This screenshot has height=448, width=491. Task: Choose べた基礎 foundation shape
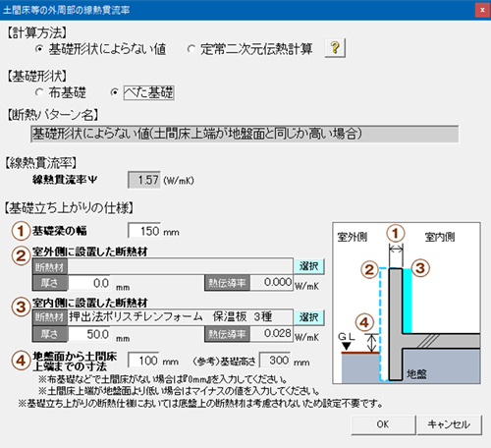[x=142, y=92]
